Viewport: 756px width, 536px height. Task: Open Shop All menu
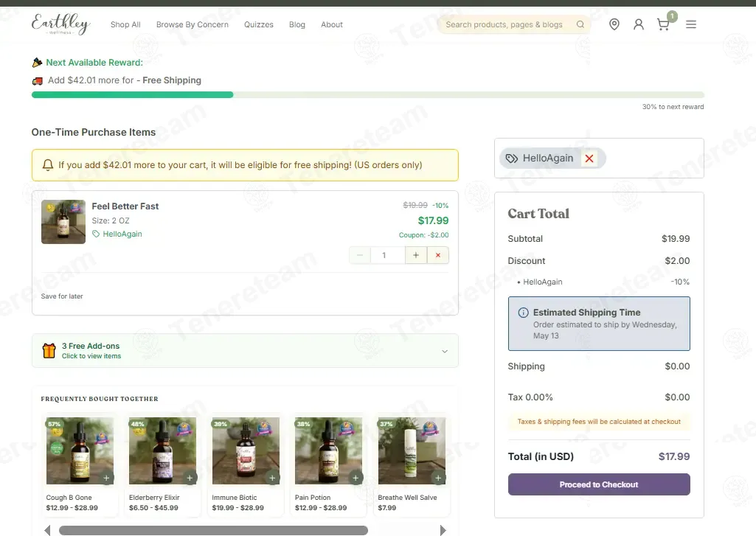[x=125, y=24]
